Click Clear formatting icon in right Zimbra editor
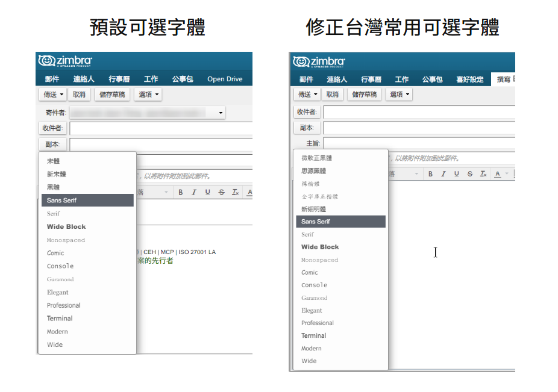The width and height of the screenshot is (558, 392). tap(483, 173)
